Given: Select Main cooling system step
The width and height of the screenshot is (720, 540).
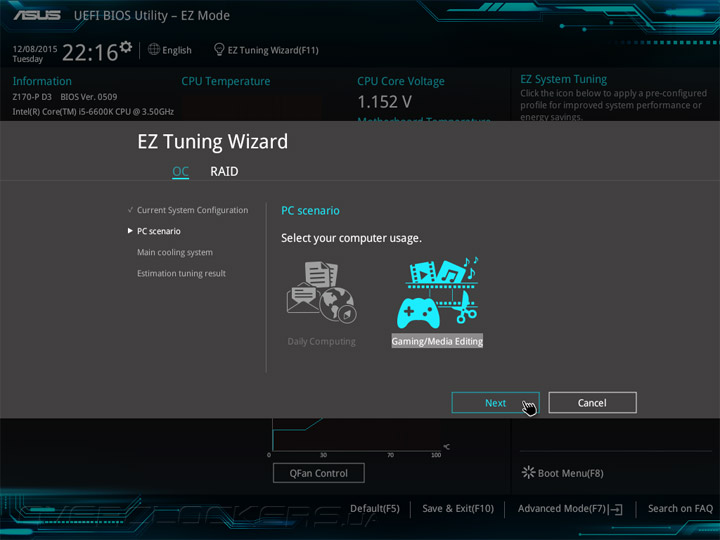Looking at the screenshot, I should click(x=175, y=253).
